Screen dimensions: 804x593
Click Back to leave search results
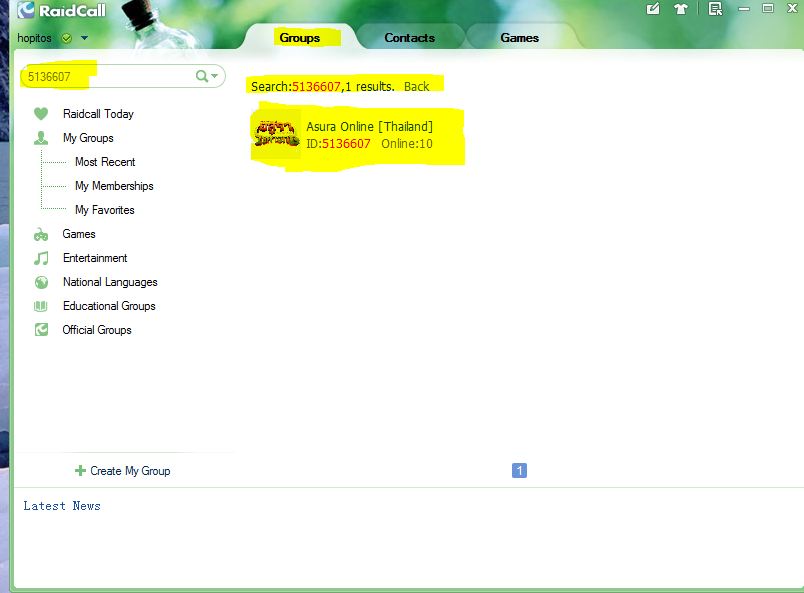tap(416, 87)
